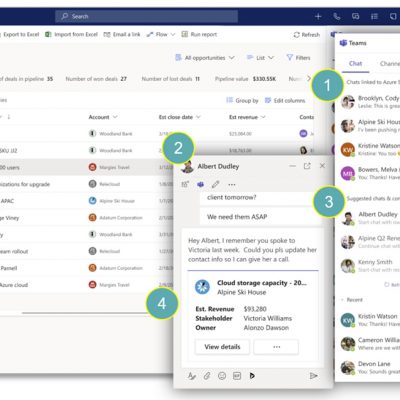
Task: Switch to the Channel tab in Teams panel
Action: click(x=389, y=63)
